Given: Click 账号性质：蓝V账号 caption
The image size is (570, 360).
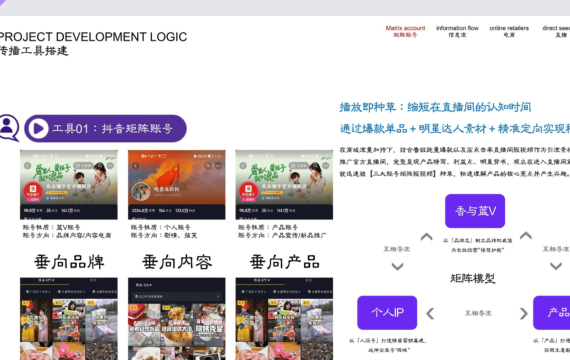Looking at the screenshot, I should 51,227.
